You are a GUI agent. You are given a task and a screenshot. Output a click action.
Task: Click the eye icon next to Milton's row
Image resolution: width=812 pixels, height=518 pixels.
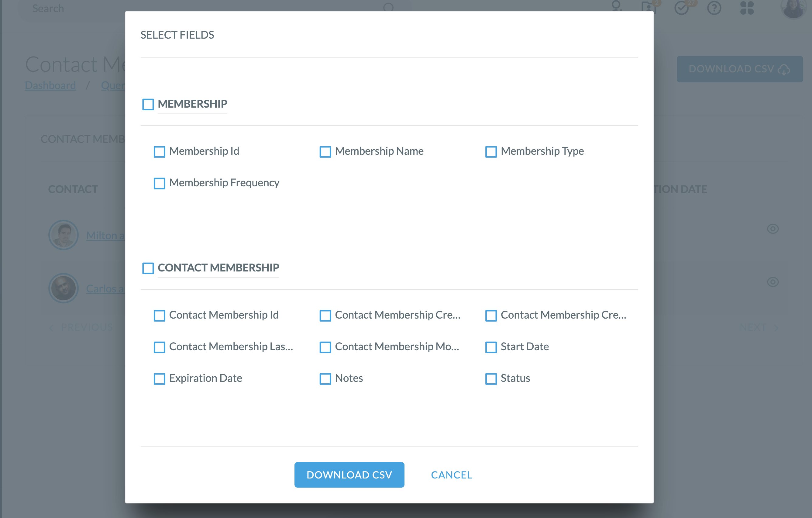(772, 229)
